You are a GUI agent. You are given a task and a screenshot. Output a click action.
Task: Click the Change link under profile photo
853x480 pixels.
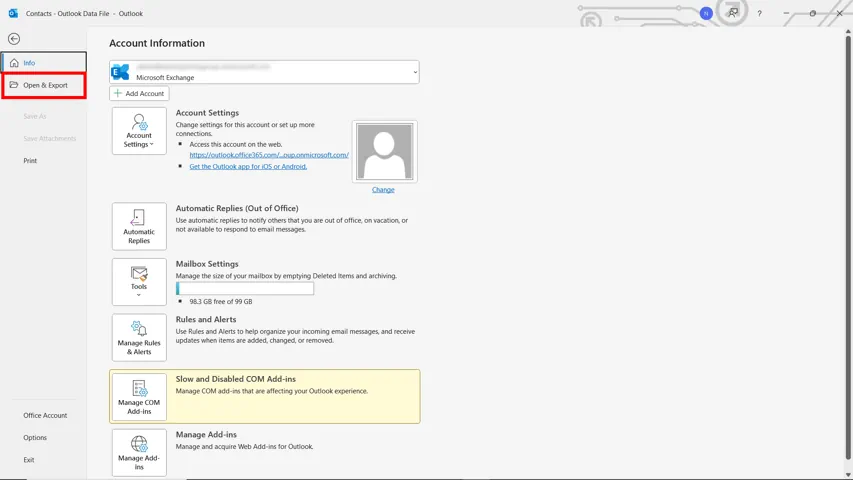click(383, 189)
